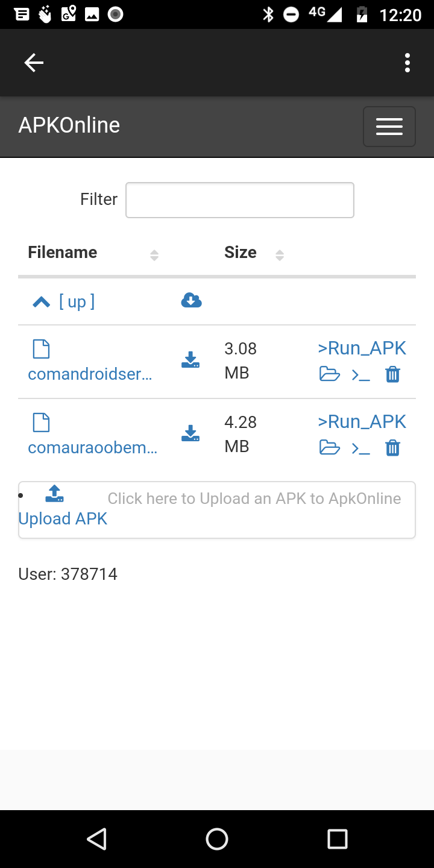This screenshot has width=434, height=868.
Task: Click the terminal prompt icon for comandroidser...
Action: pyautogui.click(x=360, y=375)
